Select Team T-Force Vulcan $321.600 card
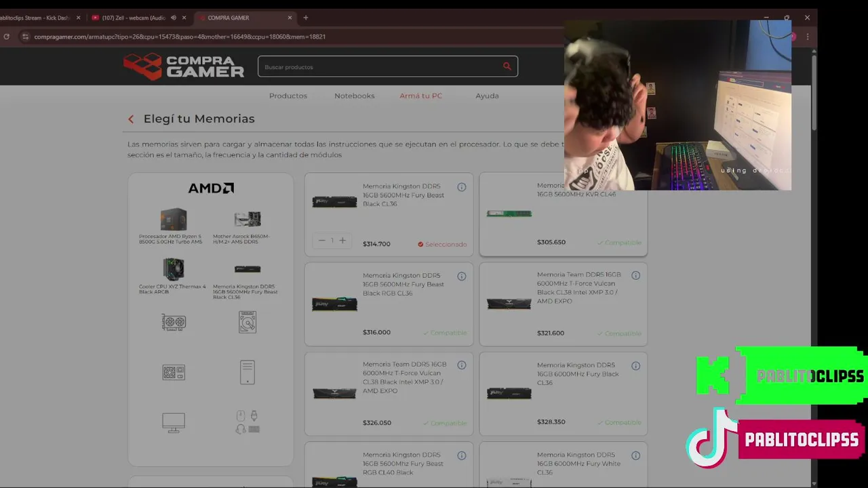Viewport: 868px width, 488px height. 564,304
